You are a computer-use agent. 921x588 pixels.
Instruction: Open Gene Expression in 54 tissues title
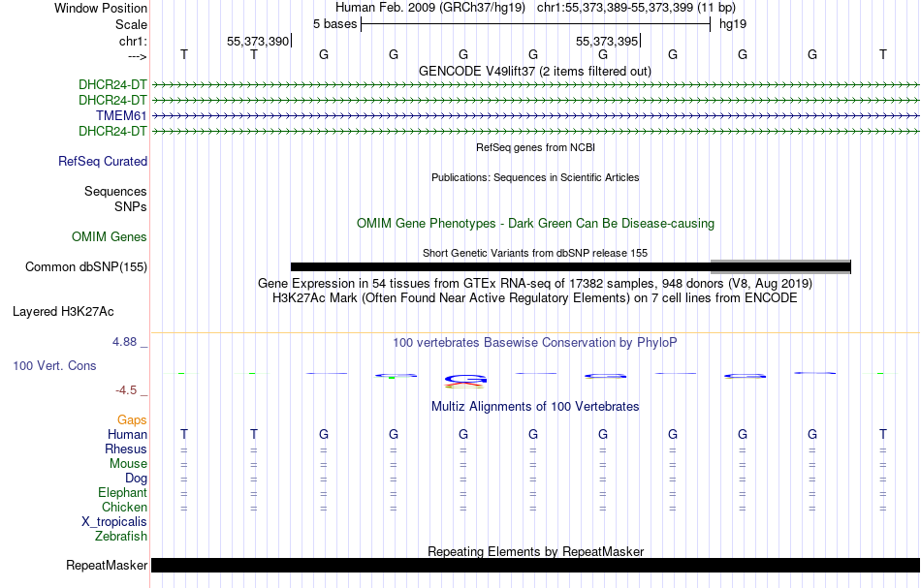click(535, 284)
